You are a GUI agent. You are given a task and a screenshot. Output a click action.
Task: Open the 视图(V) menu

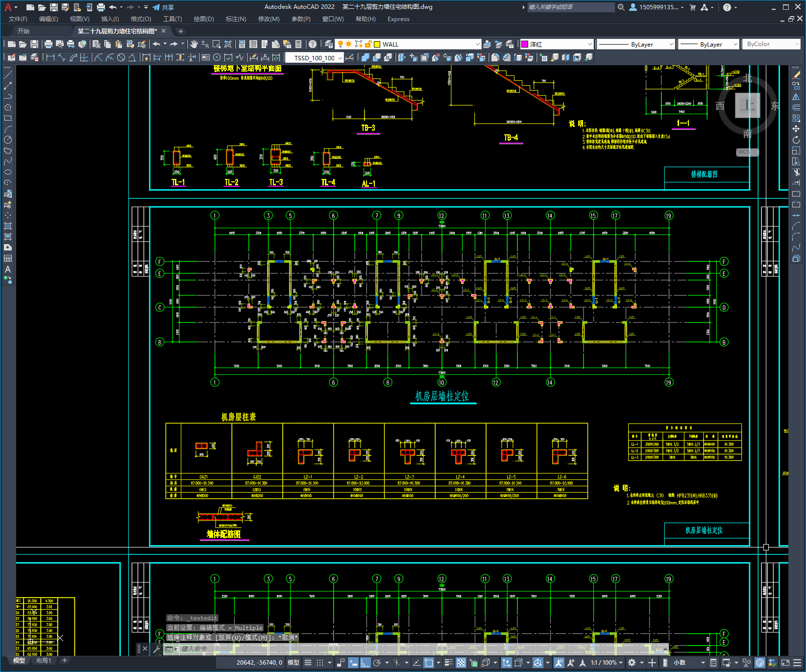point(79,19)
